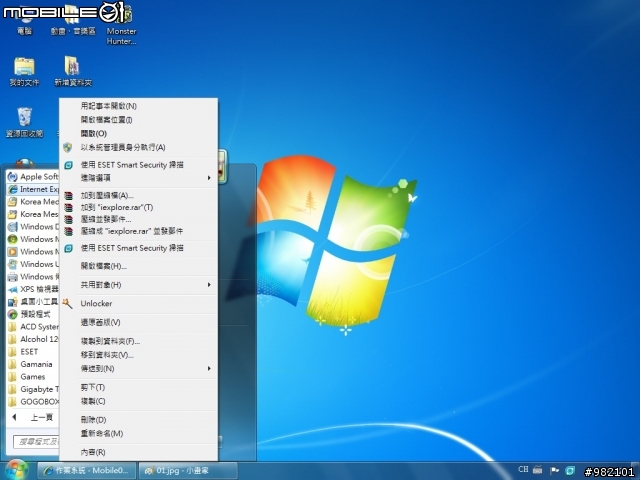Select Unlocker in context menu
The height and width of the screenshot is (480, 640).
click(x=139, y=303)
